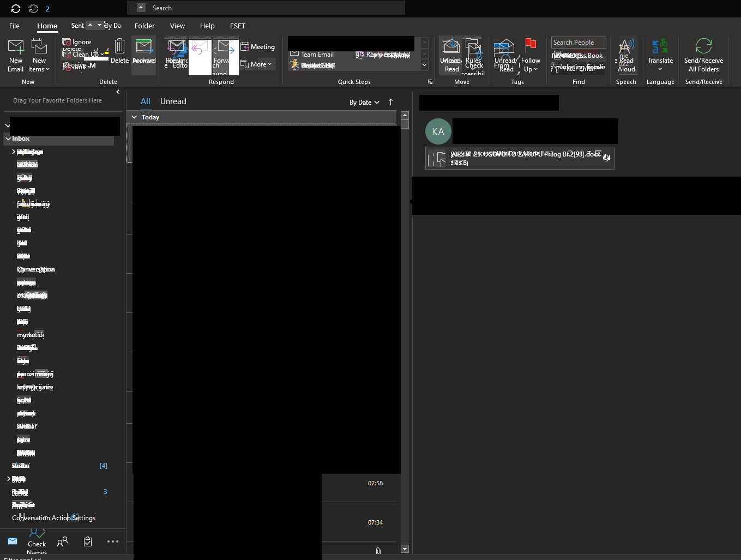The height and width of the screenshot is (560, 741).
Task: Open the View ribbon tab
Action: [x=177, y=26]
